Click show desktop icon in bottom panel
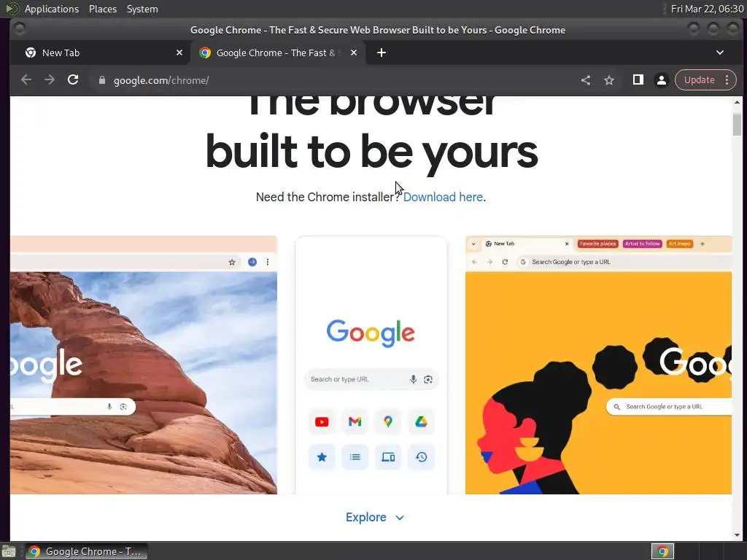This screenshot has height=560, width=747. tap(9, 551)
